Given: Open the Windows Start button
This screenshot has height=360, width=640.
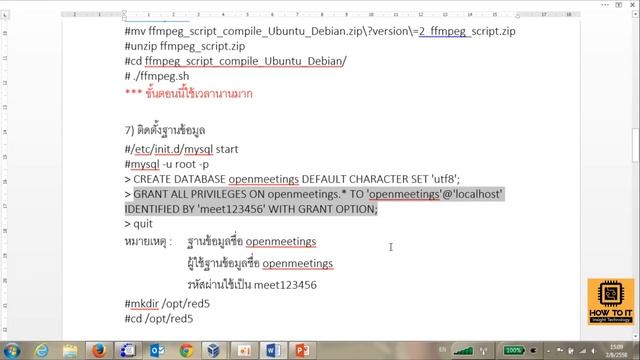Looking at the screenshot, I should point(12,351).
